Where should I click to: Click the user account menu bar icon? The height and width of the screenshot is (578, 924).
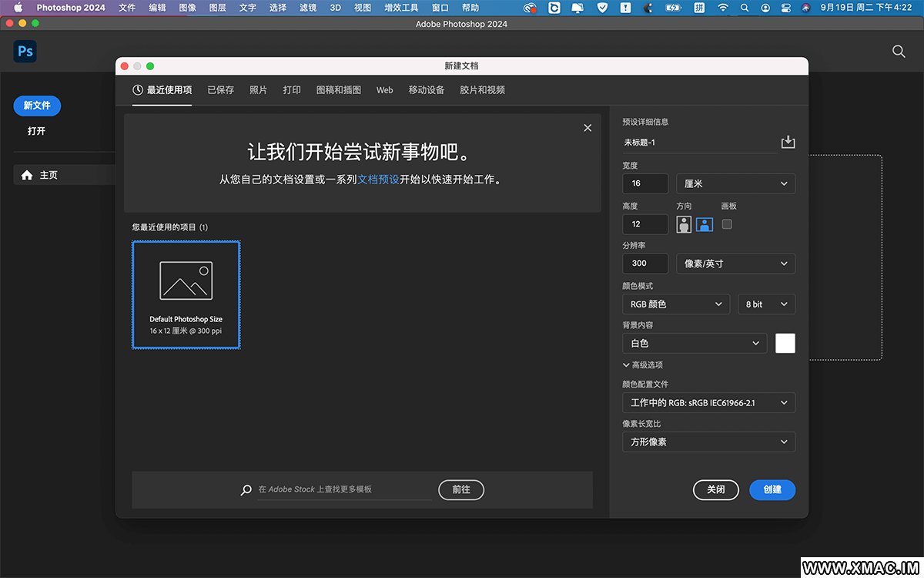765,8
